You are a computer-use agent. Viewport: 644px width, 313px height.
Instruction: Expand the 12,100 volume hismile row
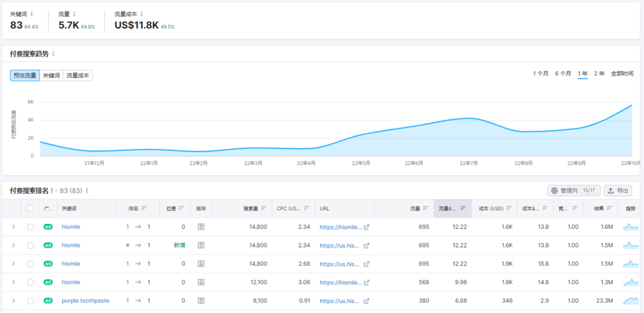(x=13, y=282)
